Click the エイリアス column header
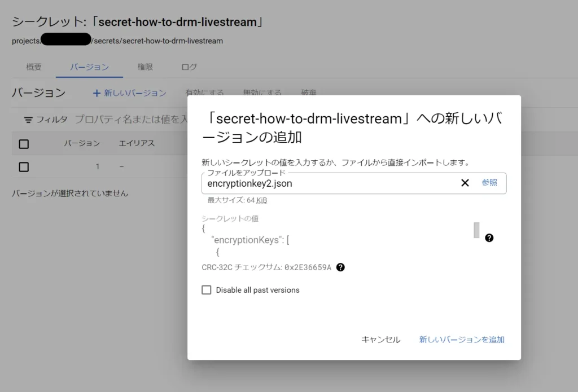 pyautogui.click(x=137, y=143)
